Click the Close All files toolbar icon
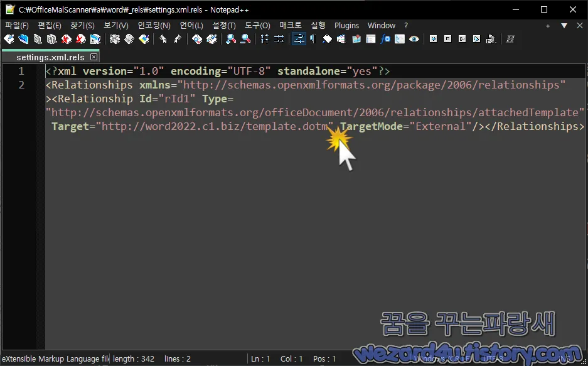The height and width of the screenshot is (366, 588). tap(80, 39)
